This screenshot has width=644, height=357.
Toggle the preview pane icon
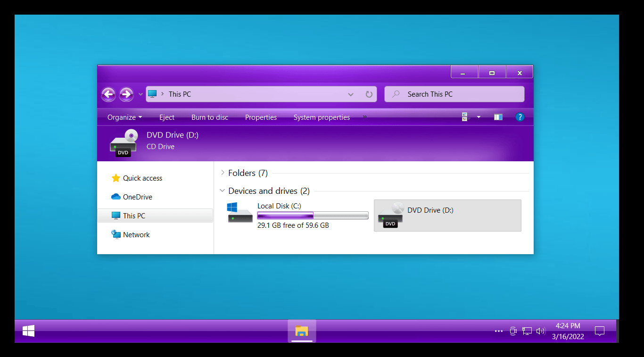[x=498, y=117]
